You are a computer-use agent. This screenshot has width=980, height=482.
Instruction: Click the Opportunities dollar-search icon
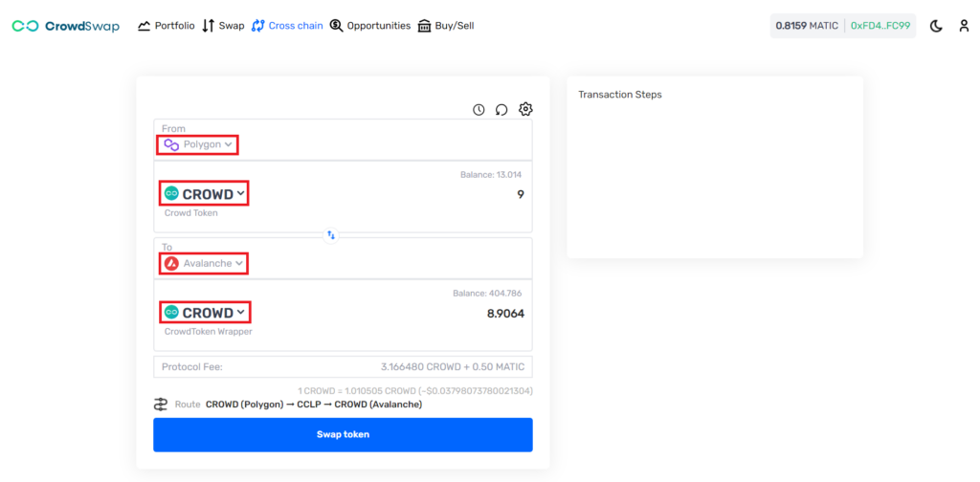point(336,26)
